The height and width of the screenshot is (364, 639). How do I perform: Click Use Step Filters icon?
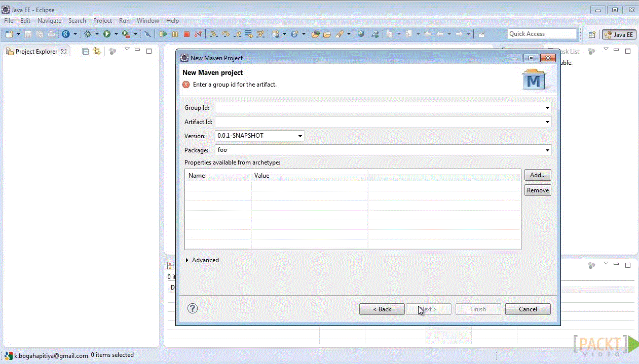pyautogui.click(x=260, y=34)
